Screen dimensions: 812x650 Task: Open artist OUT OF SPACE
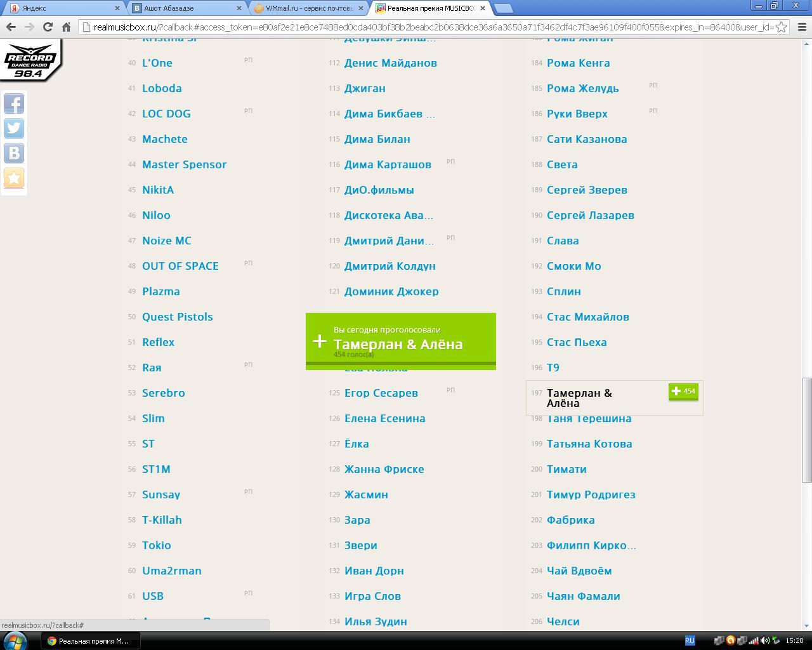[x=180, y=266]
